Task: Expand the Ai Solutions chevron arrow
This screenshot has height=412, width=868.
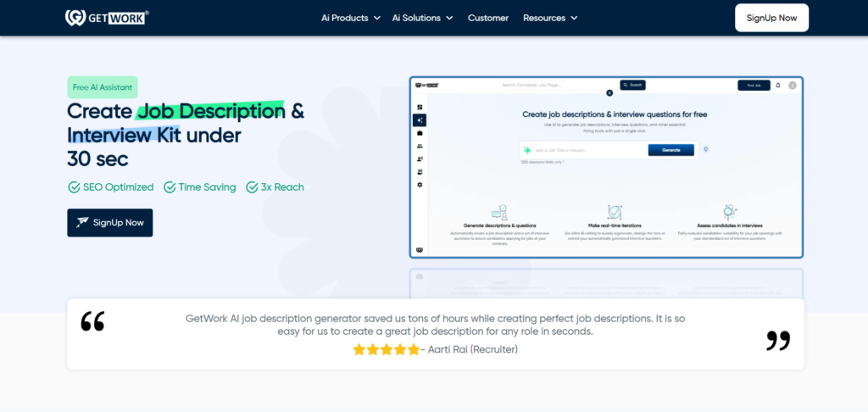Action: click(449, 18)
